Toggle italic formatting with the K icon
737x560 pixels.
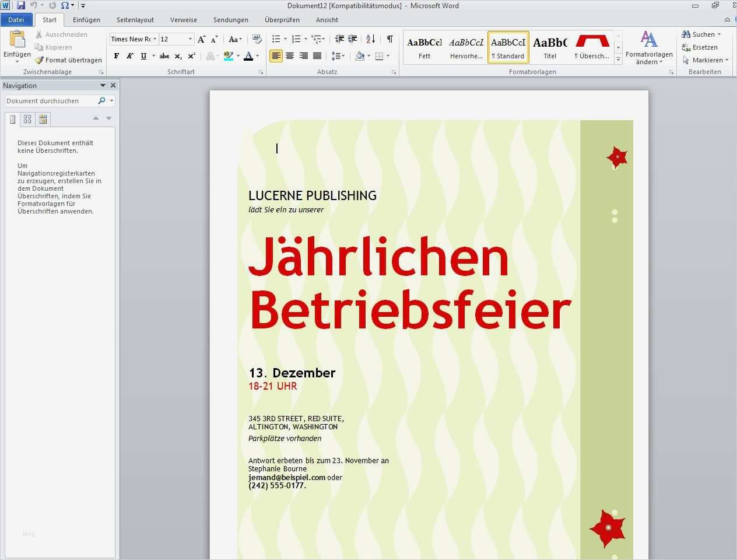pyautogui.click(x=129, y=56)
